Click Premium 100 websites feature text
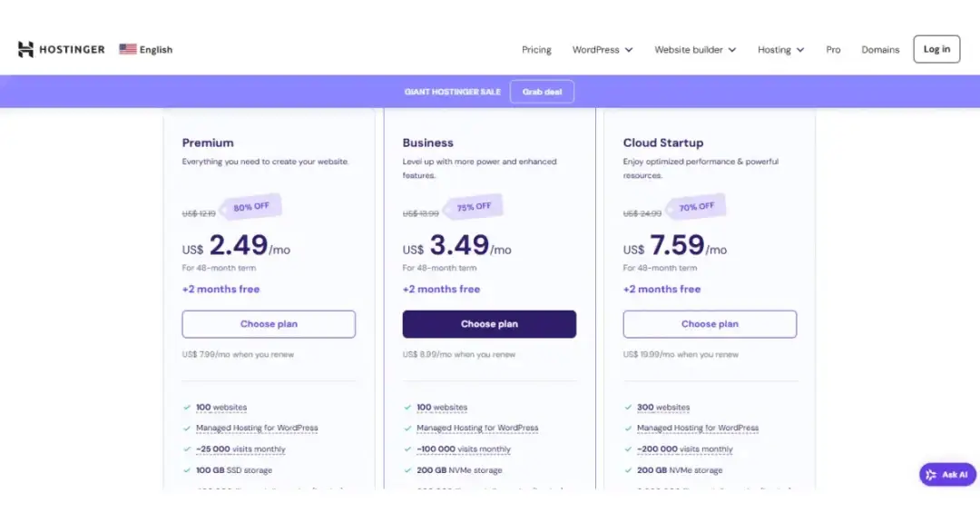Viewport: 980px width, 513px height. (221, 408)
